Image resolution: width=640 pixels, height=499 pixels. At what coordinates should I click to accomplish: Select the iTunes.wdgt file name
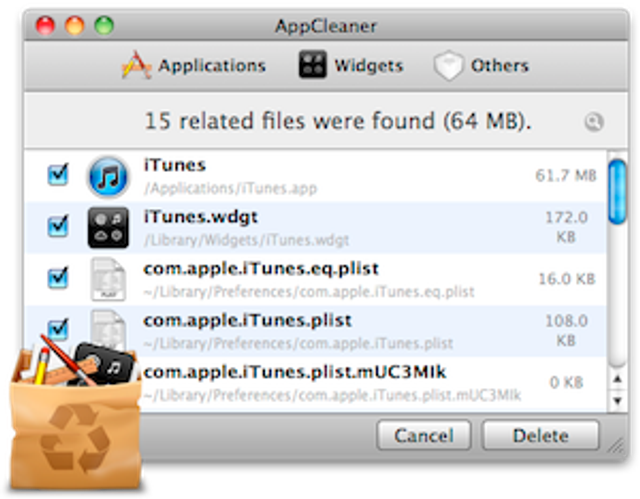200,217
